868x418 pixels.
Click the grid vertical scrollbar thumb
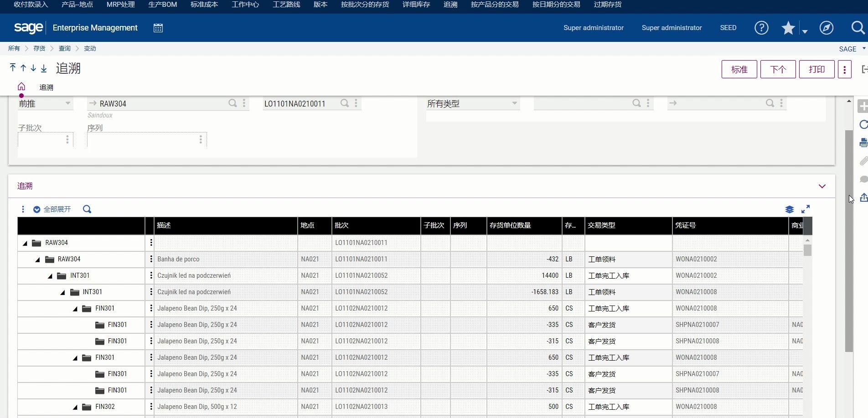point(807,250)
